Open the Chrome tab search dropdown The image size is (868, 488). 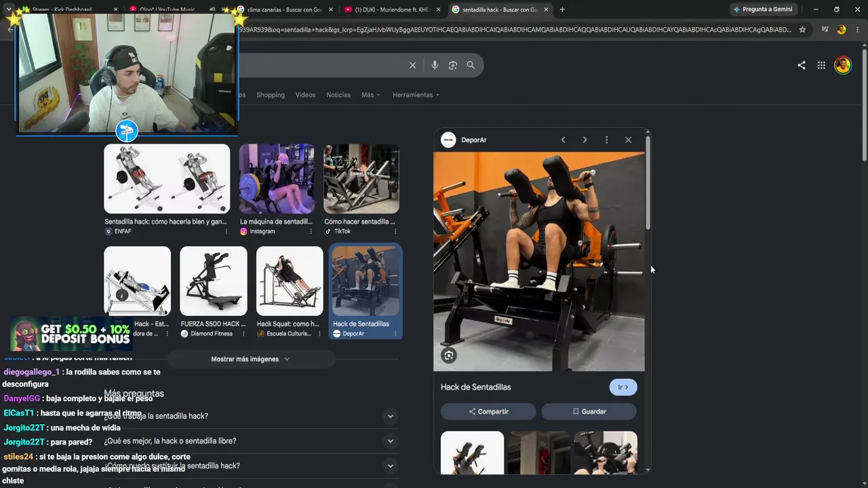click(9, 9)
